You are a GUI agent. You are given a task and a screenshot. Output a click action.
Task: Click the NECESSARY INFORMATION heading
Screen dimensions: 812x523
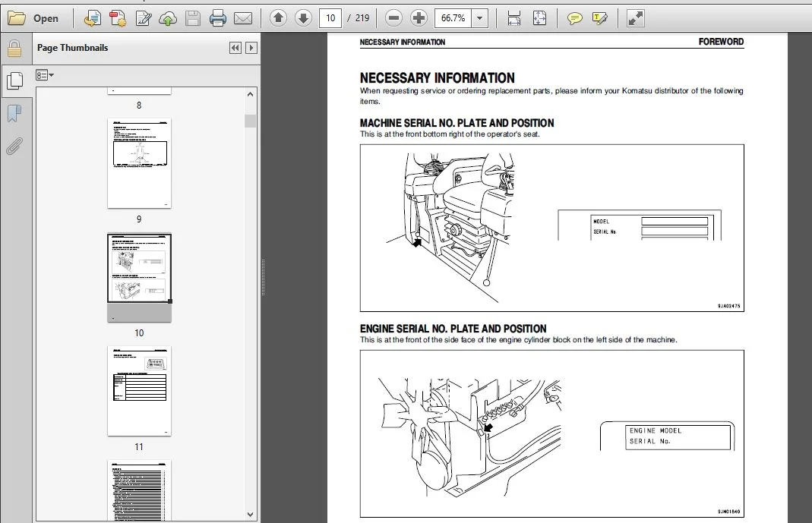pyautogui.click(x=437, y=78)
